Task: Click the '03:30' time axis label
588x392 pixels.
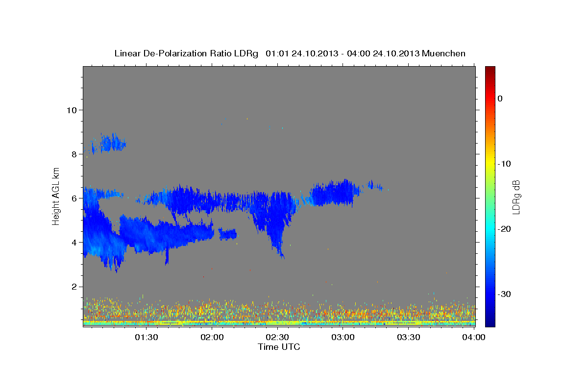Action: click(x=409, y=337)
